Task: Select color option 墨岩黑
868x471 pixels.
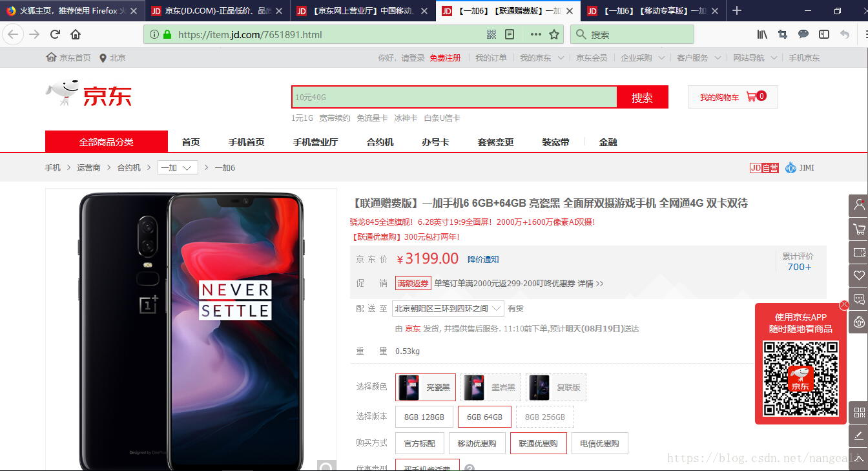Action: pyautogui.click(x=491, y=387)
